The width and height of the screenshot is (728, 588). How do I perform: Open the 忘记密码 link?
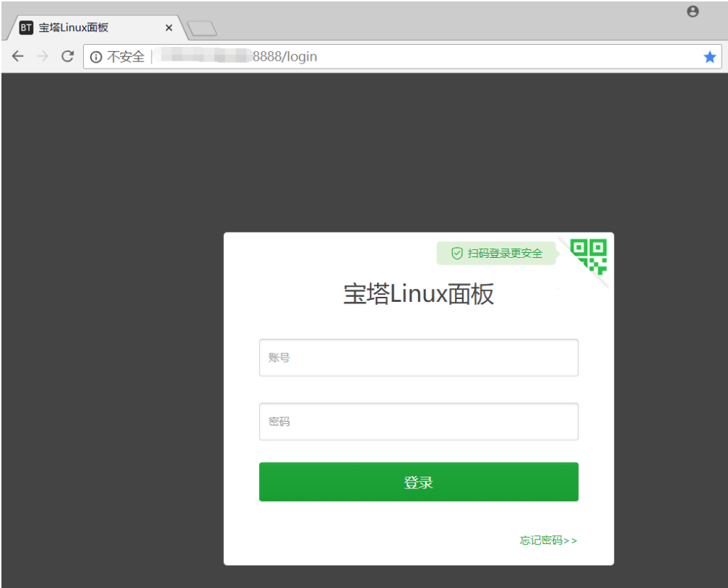tap(547, 540)
